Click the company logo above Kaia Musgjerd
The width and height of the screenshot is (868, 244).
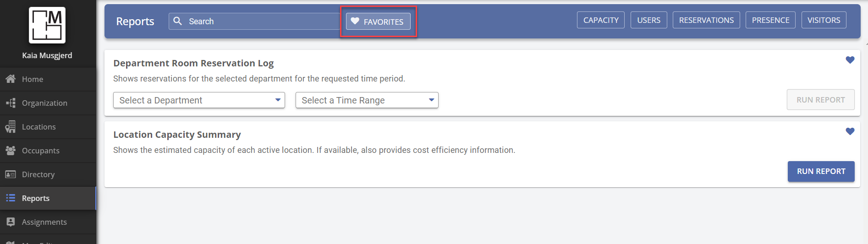pos(47,25)
